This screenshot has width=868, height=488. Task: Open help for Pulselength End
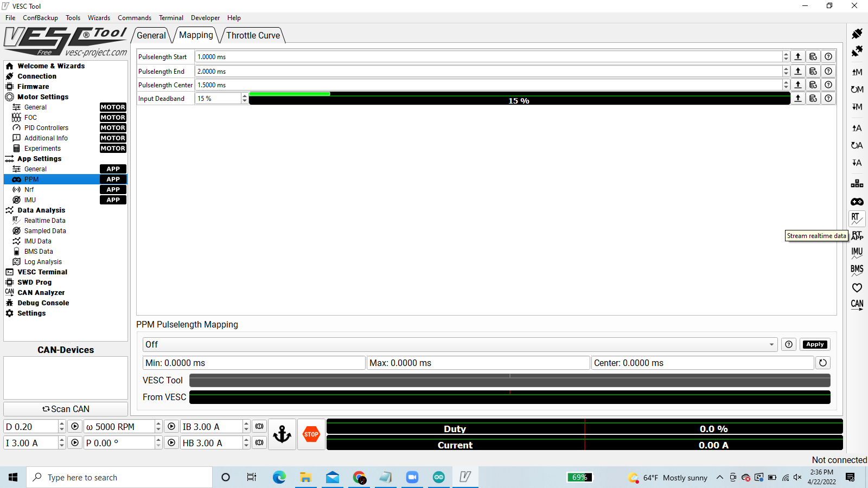pyautogui.click(x=828, y=71)
